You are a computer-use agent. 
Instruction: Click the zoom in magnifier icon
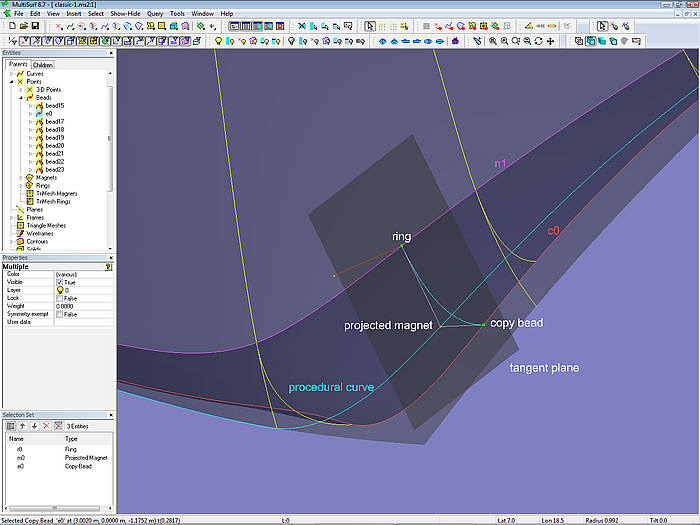coord(504,41)
